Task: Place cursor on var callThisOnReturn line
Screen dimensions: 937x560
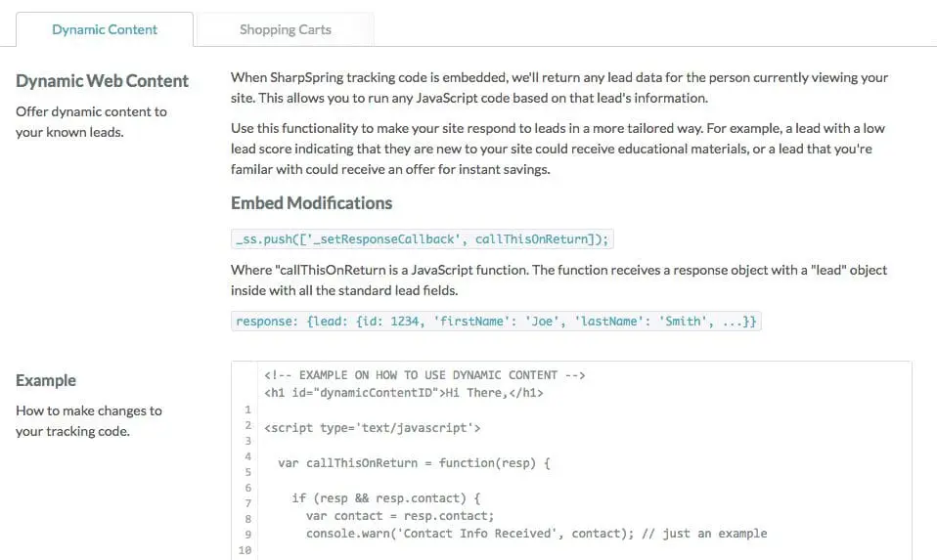Action: [414, 462]
